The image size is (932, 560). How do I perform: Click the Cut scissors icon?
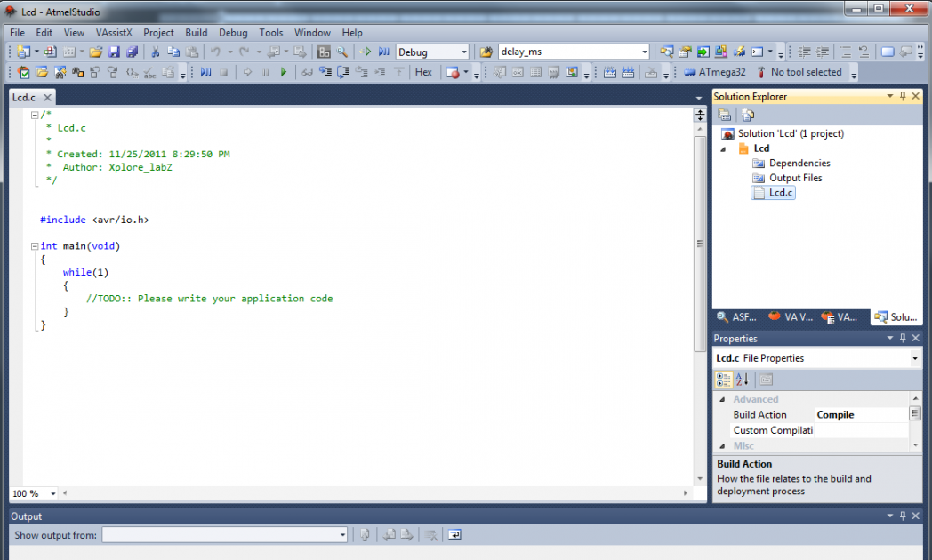(155, 52)
